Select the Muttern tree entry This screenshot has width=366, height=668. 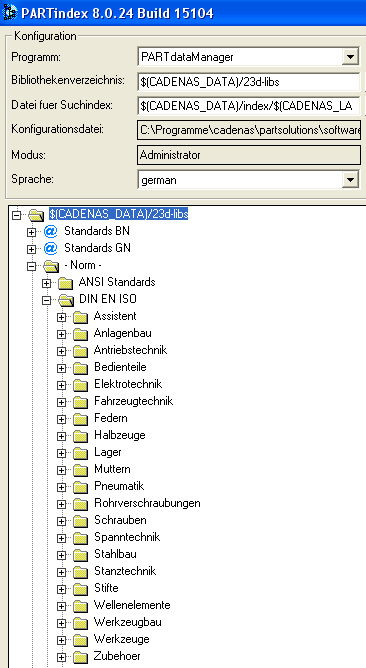click(112, 469)
